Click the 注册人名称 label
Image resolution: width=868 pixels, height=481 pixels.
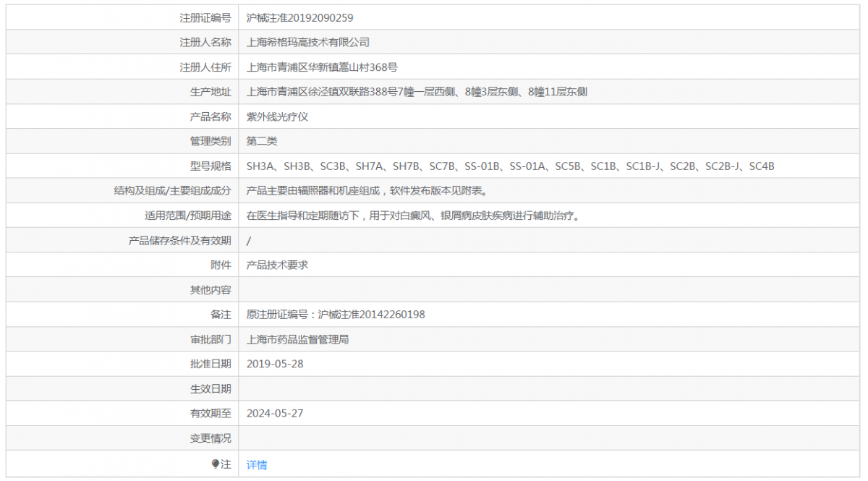point(205,43)
